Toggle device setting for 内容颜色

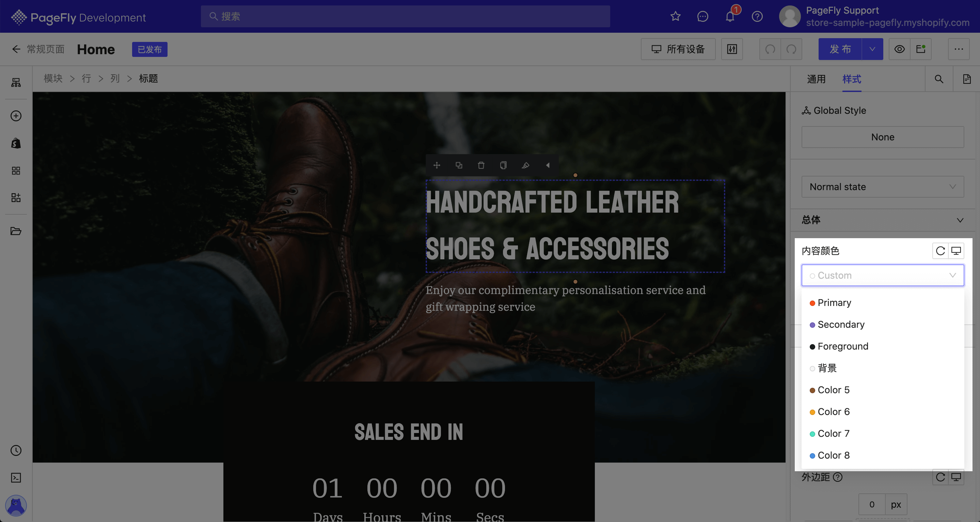[956, 251]
